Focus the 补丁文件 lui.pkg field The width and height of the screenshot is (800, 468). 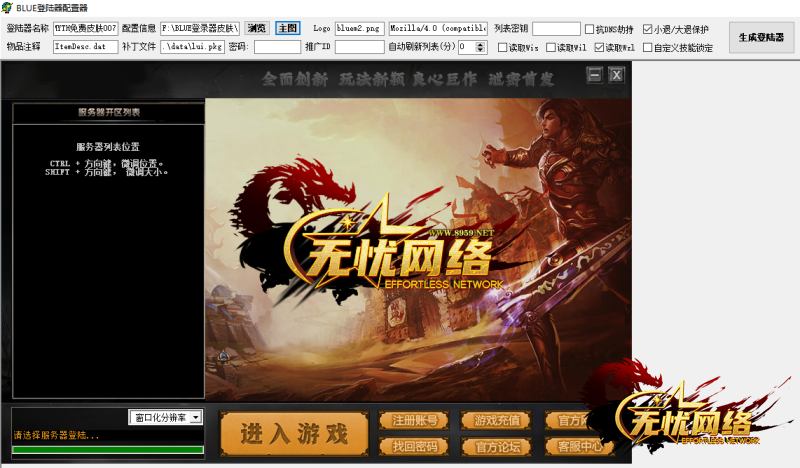pyautogui.click(x=192, y=47)
